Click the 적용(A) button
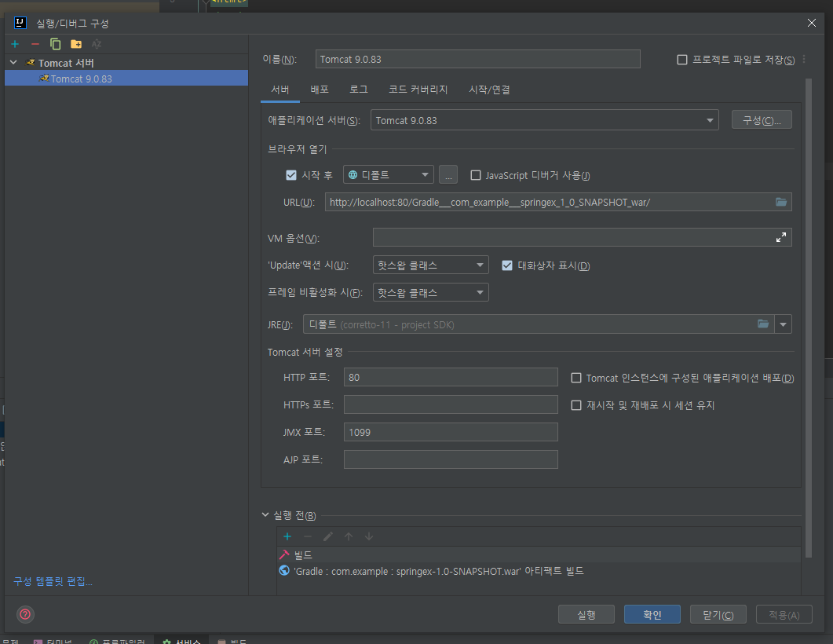This screenshot has height=644, width=833. (x=784, y=614)
